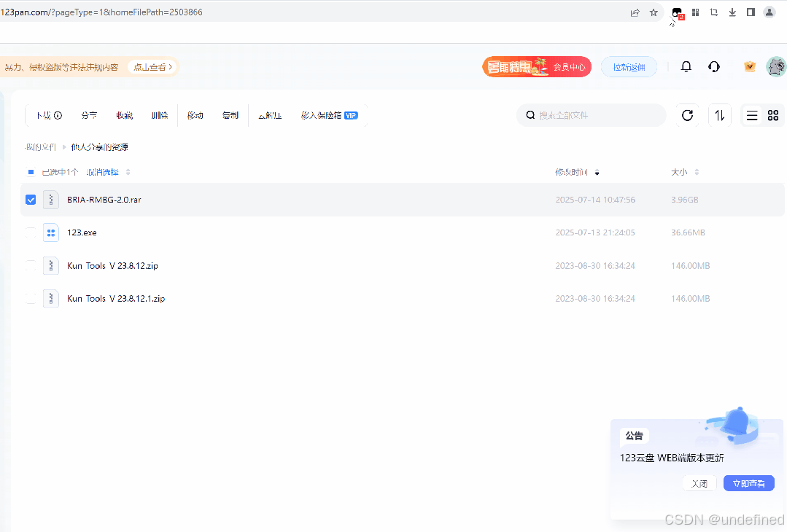The width and height of the screenshot is (787, 532).
Task: Click 分享 in the file toolbar
Action: point(89,115)
